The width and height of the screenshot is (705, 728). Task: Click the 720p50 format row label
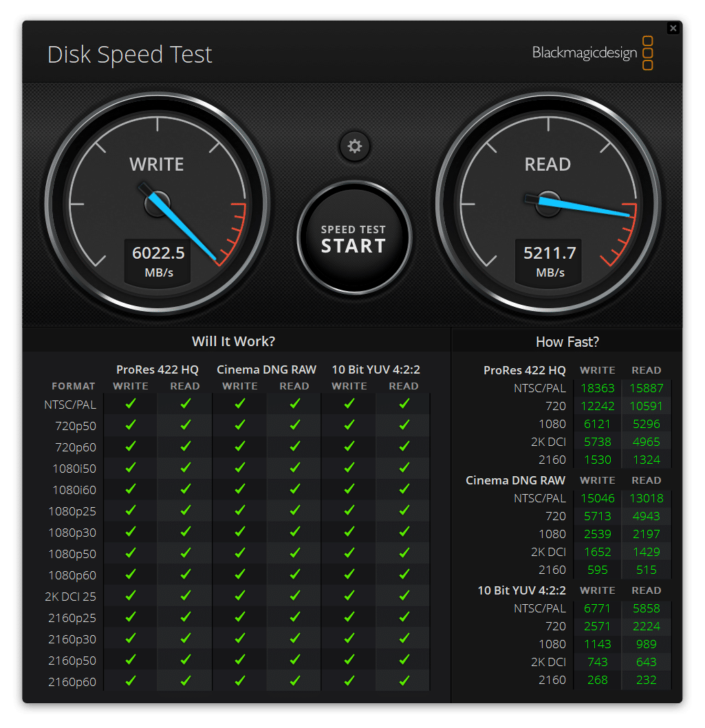pyautogui.click(x=76, y=426)
